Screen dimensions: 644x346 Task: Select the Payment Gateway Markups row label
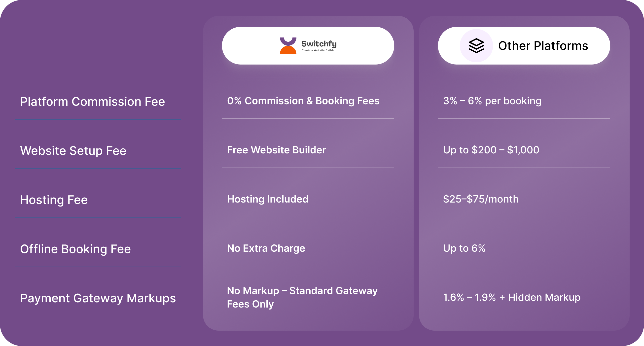point(98,298)
